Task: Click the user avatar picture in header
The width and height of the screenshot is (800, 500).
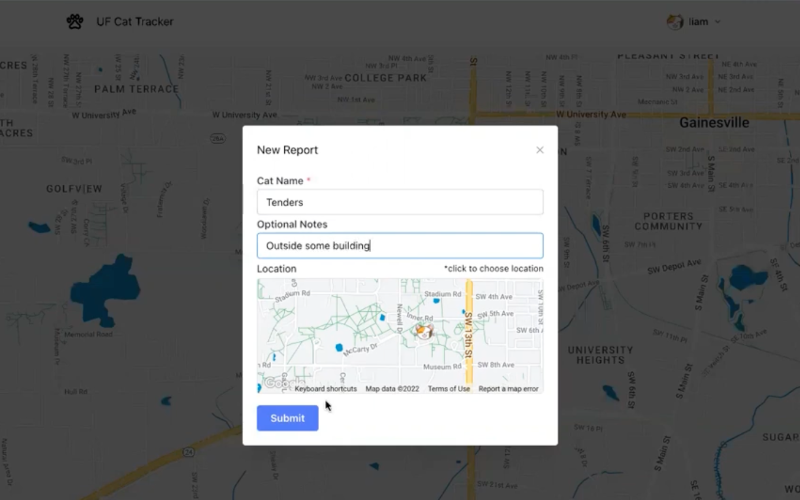Action: coord(675,21)
